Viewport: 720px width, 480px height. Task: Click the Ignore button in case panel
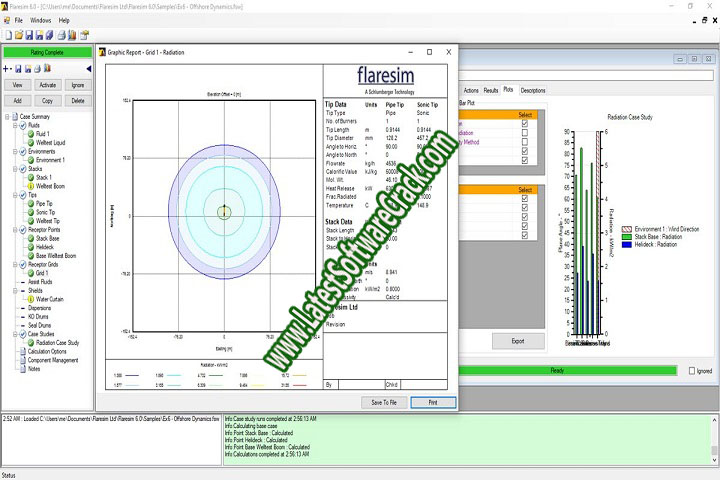(x=78, y=85)
